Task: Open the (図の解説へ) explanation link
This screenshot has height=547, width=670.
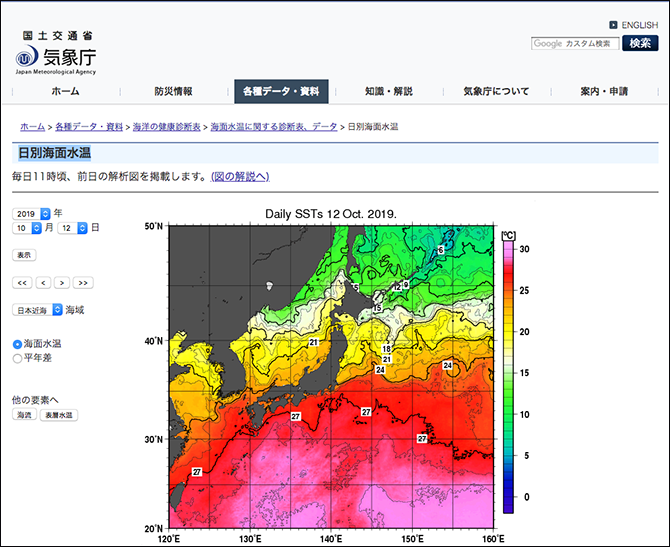Action: [240, 176]
